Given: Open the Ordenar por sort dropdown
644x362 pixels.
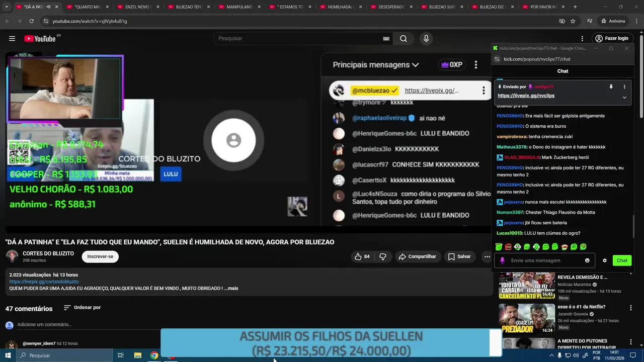Looking at the screenshot, I should coord(82,308).
